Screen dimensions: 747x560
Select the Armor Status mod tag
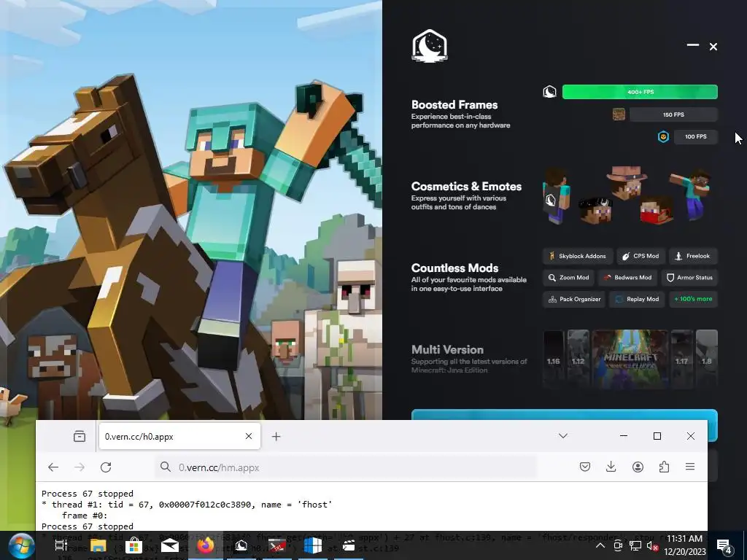pos(689,278)
